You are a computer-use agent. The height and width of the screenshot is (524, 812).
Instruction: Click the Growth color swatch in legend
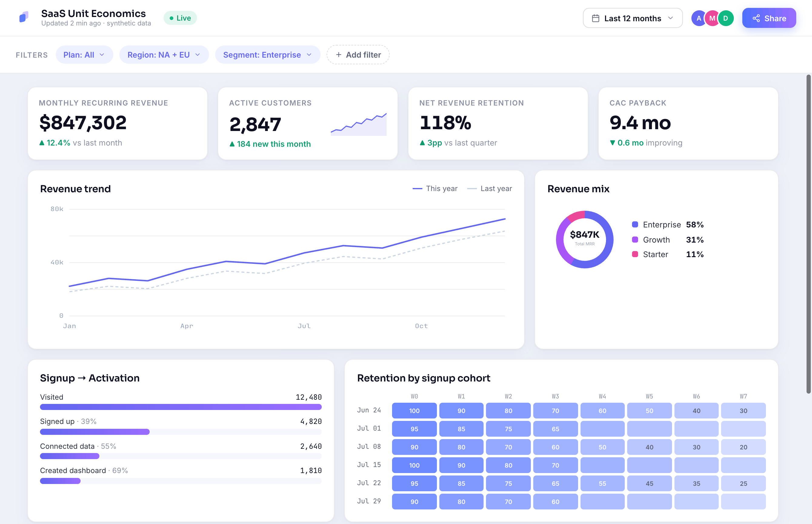(634, 240)
